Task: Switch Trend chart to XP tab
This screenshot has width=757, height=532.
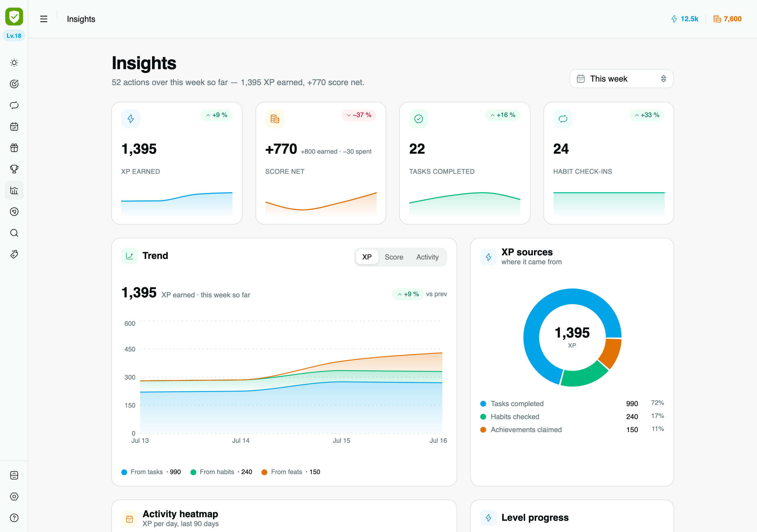Action: click(367, 257)
